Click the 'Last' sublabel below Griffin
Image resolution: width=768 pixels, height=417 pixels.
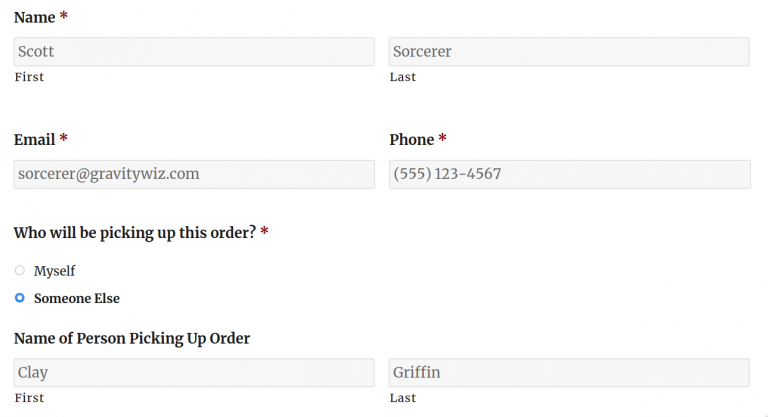403,398
